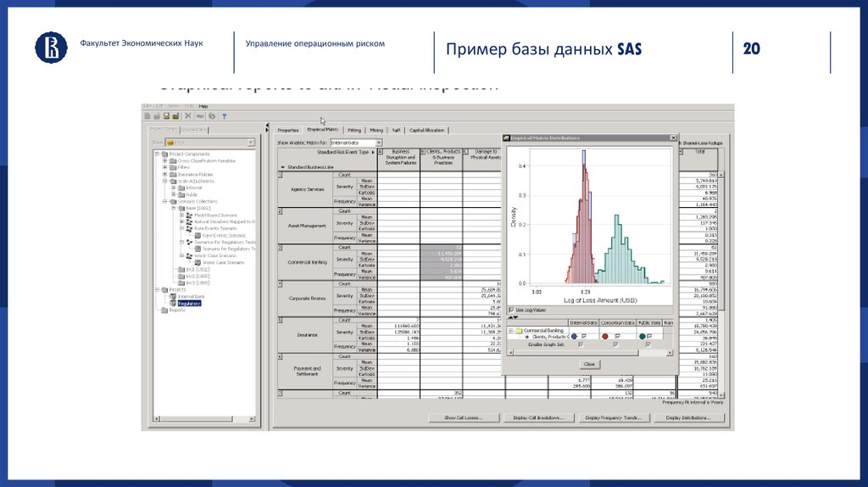Click the Regulatory project icon
The width and height of the screenshot is (868, 487).
click(173, 304)
